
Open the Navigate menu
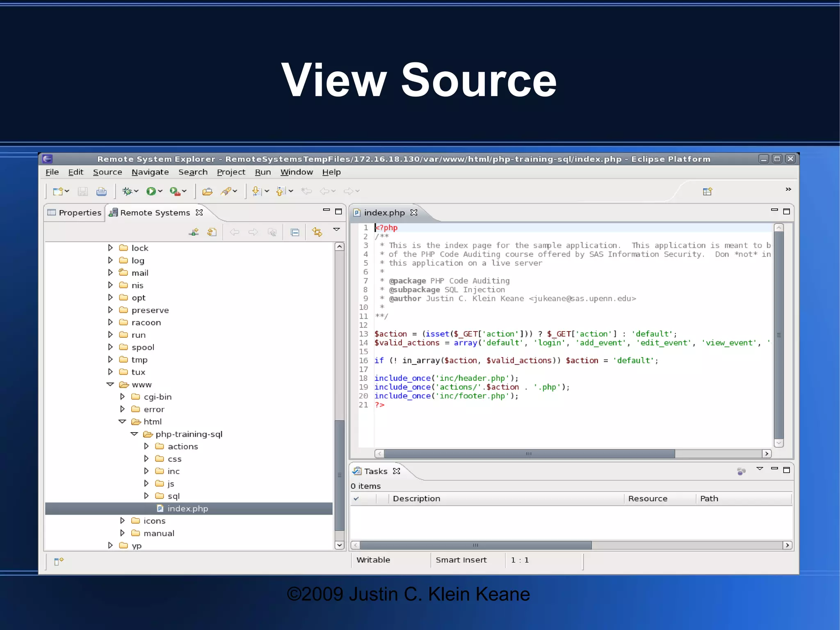(150, 172)
